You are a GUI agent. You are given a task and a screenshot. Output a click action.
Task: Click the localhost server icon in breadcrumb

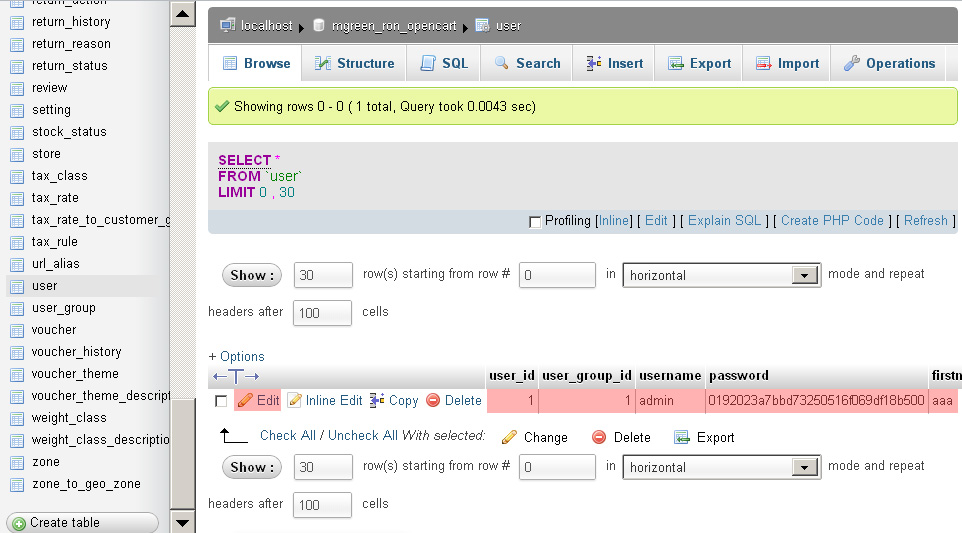pyautogui.click(x=228, y=25)
